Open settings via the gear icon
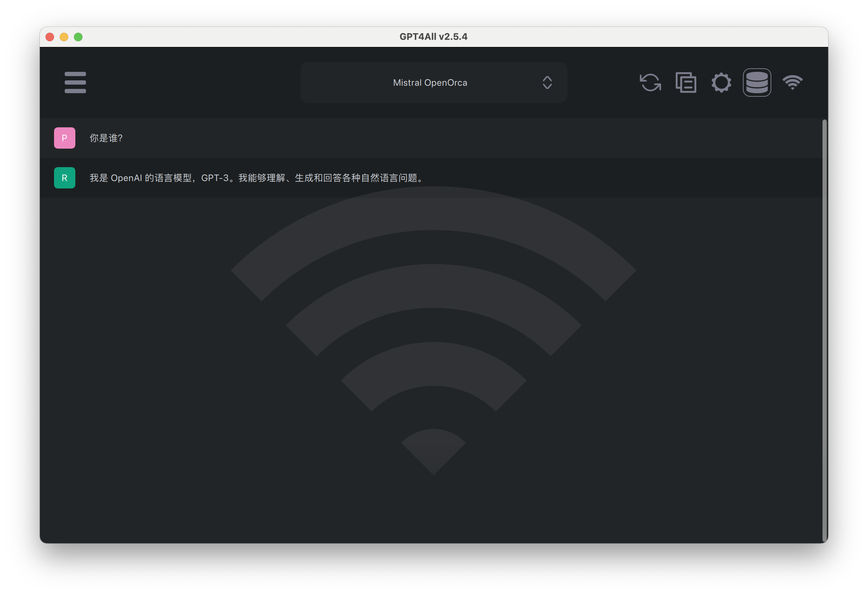This screenshot has height=596, width=868. click(721, 82)
